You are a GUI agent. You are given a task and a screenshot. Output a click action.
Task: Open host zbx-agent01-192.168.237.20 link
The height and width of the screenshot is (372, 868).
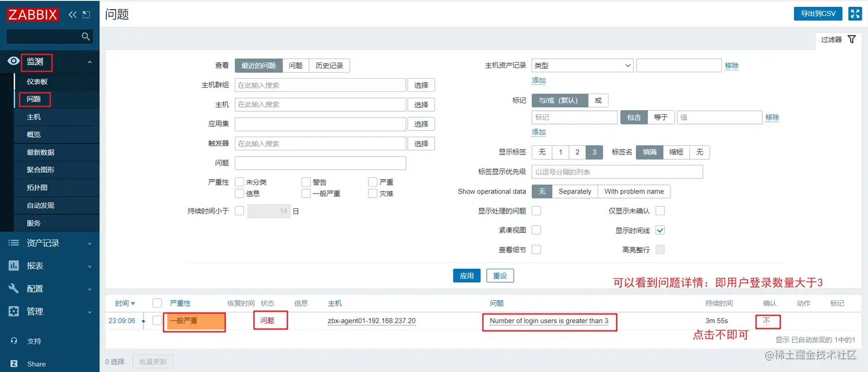click(371, 321)
